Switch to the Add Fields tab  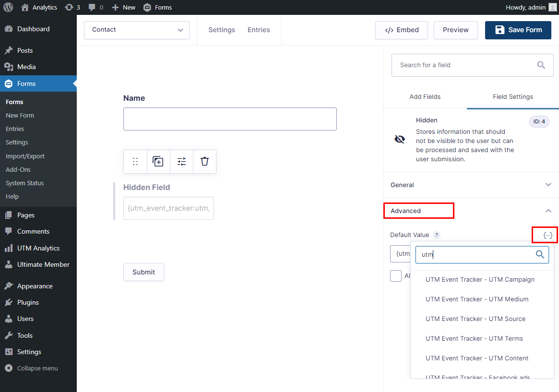click(425, 96)
